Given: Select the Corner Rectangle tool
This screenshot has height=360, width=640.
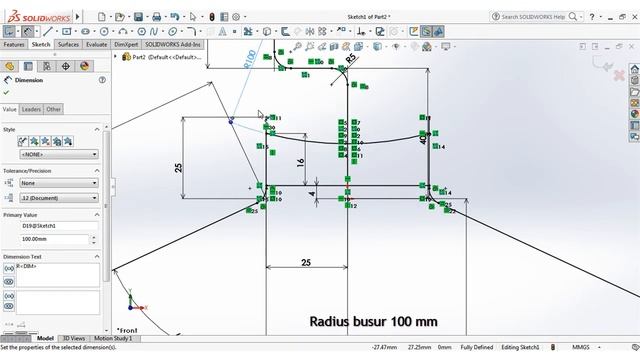Looking at the screenshot, I should 67,31.
